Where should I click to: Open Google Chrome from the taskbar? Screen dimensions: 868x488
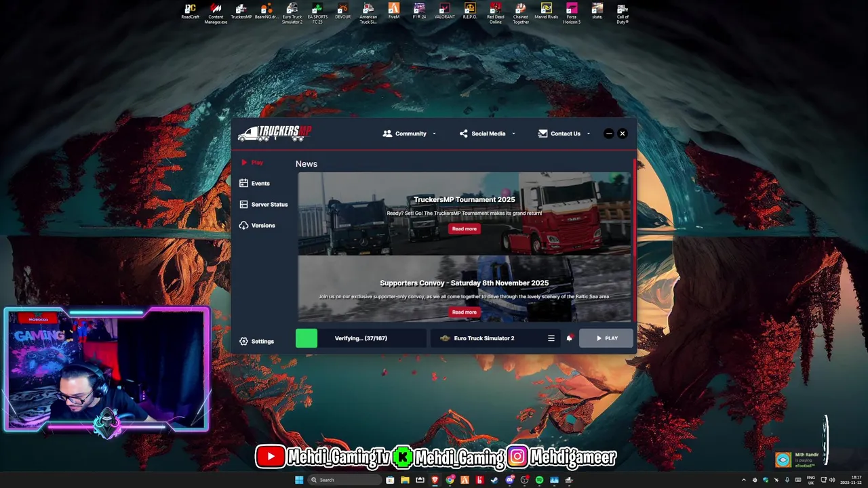point(450,480)
